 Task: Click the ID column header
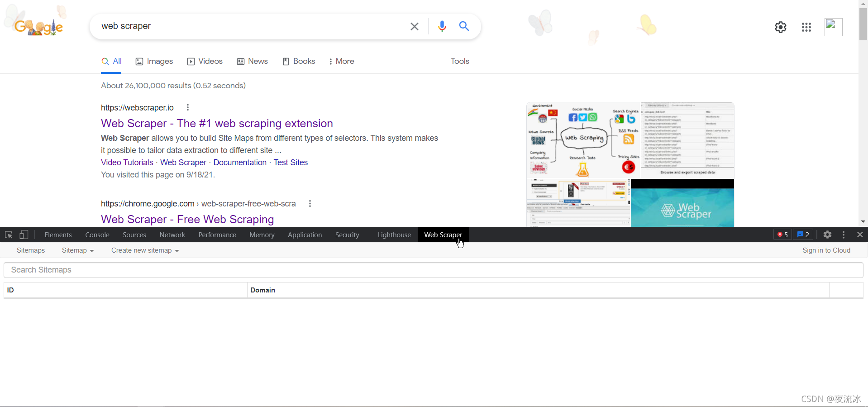pyautogui.click(x=125, y=290)
